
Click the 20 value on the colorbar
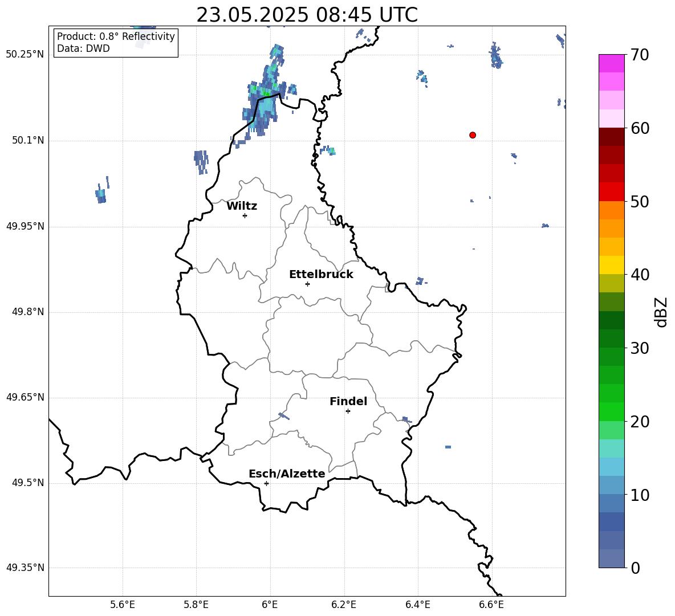[640, 422]
